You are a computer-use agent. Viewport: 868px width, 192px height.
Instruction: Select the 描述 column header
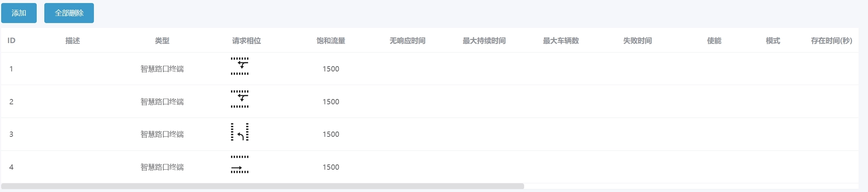tap(73, 41)
